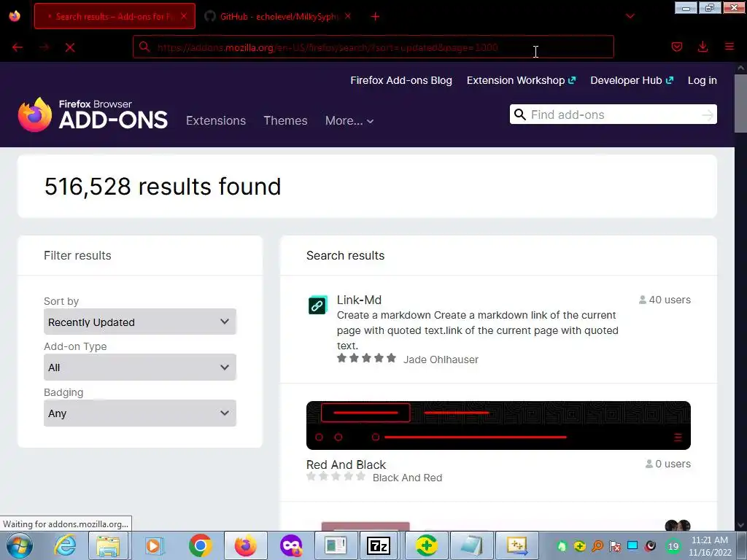This screenshot has height=560, width=747.
Task: Click the search magnifier in URL bar
Action: coord(144,47)
